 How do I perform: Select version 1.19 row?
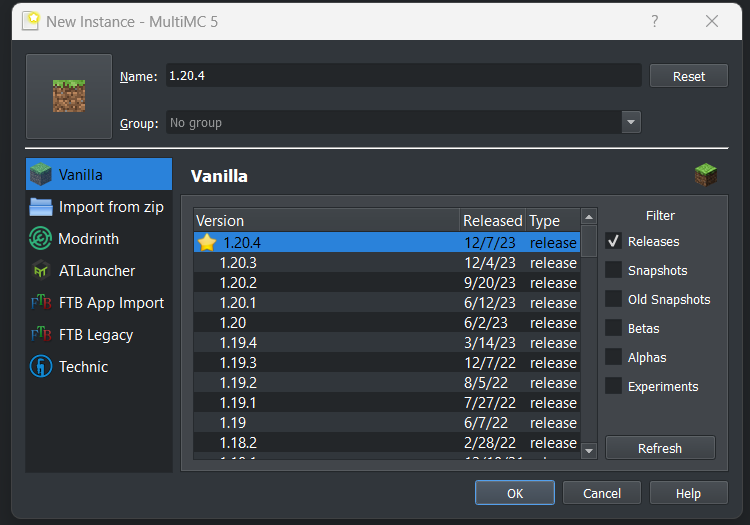pyautogui.click(x=387, y=423)
